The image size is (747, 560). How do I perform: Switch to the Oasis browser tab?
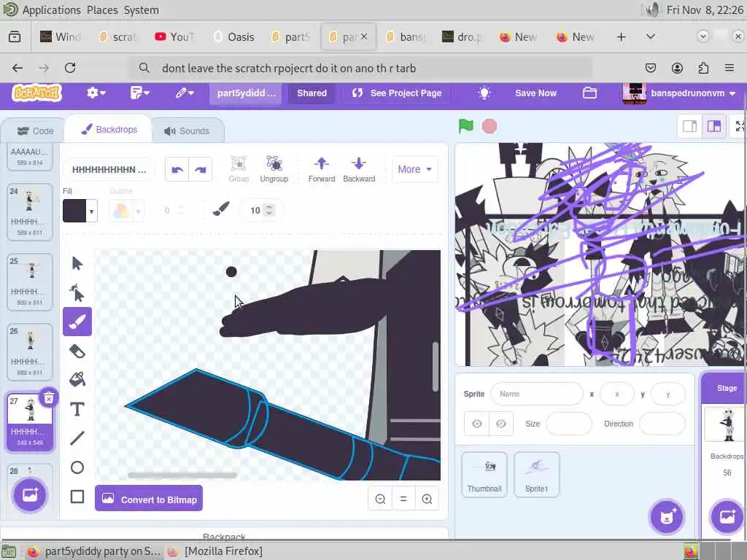234,36
